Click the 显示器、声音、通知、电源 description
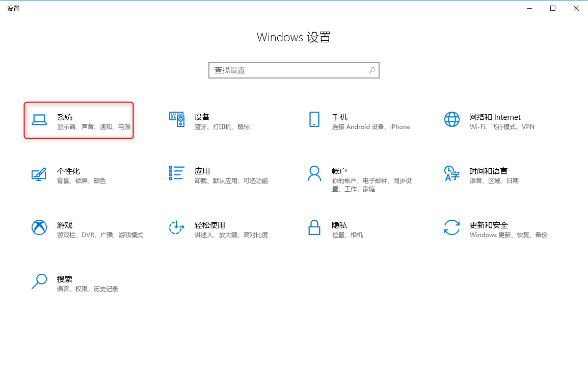 [94, 127]
